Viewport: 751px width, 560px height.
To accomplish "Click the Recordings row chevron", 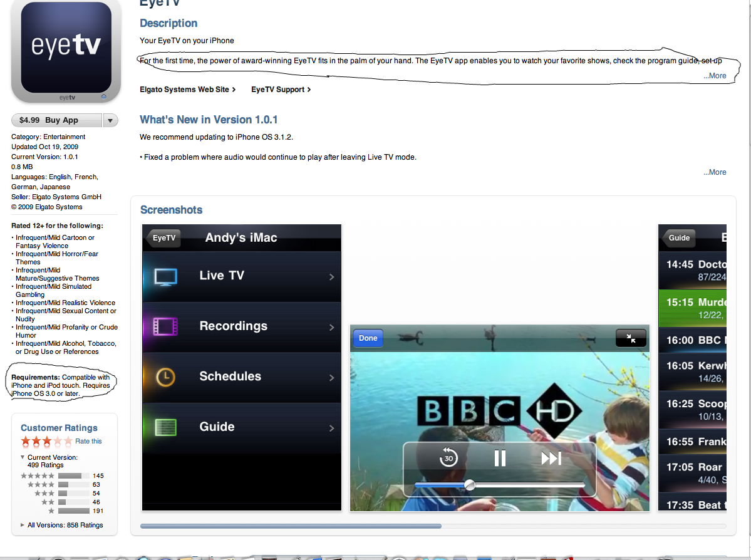I will pos(331,327).
